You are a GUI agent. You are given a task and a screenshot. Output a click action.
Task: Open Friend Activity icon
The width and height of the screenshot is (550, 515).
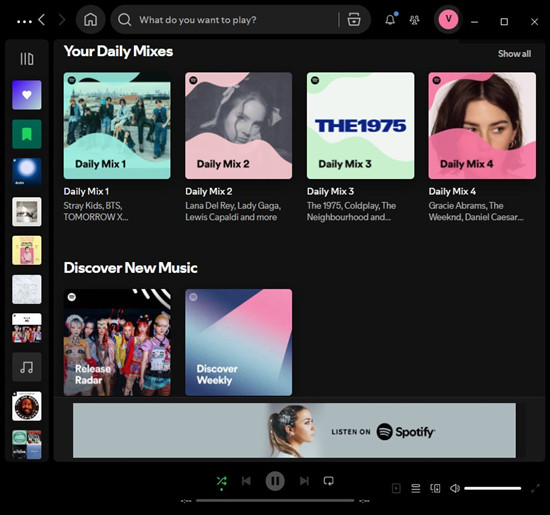(x=414, y=20)
